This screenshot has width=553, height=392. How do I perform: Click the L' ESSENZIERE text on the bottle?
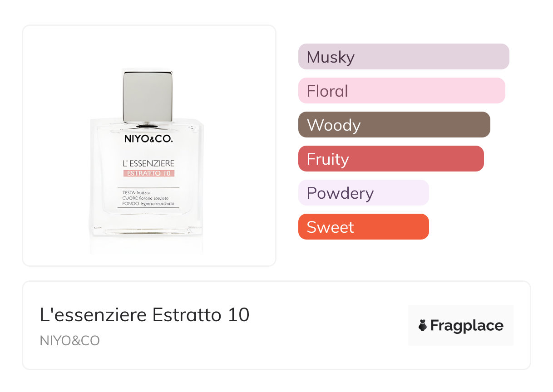(x=148, y=164)
